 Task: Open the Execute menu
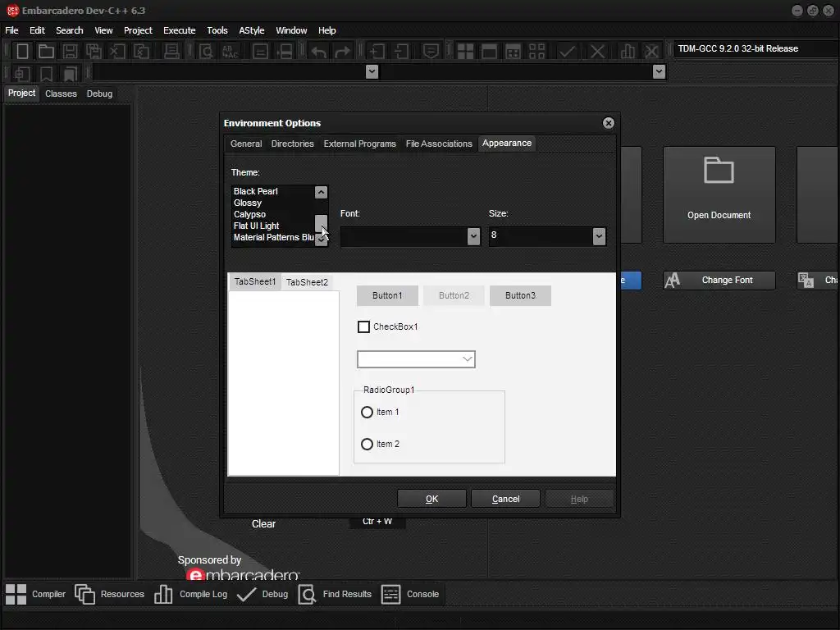pos(179,30)
